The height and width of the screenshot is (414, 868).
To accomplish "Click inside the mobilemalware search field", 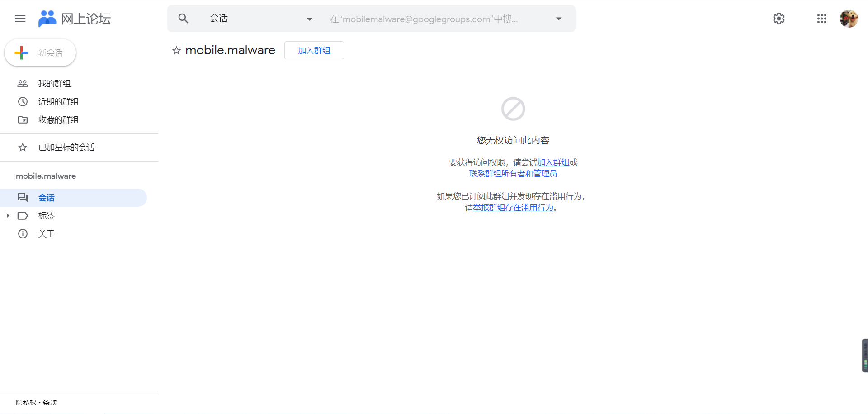I will [429, 19].
